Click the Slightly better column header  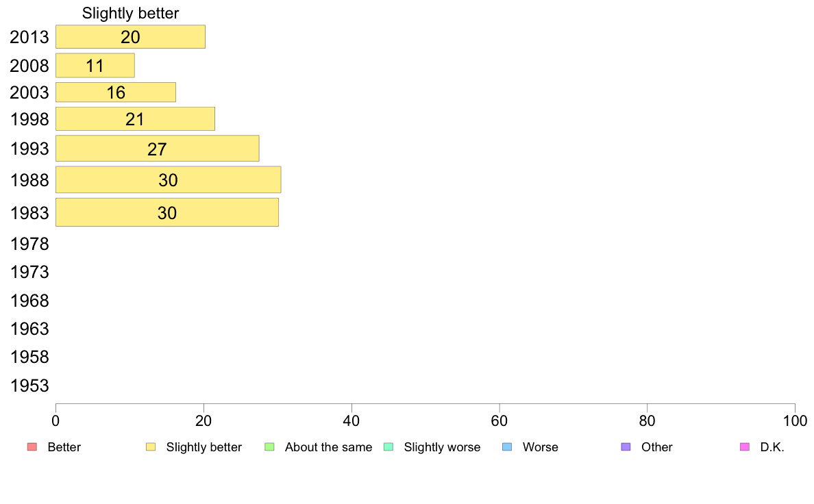pos(130,13)
